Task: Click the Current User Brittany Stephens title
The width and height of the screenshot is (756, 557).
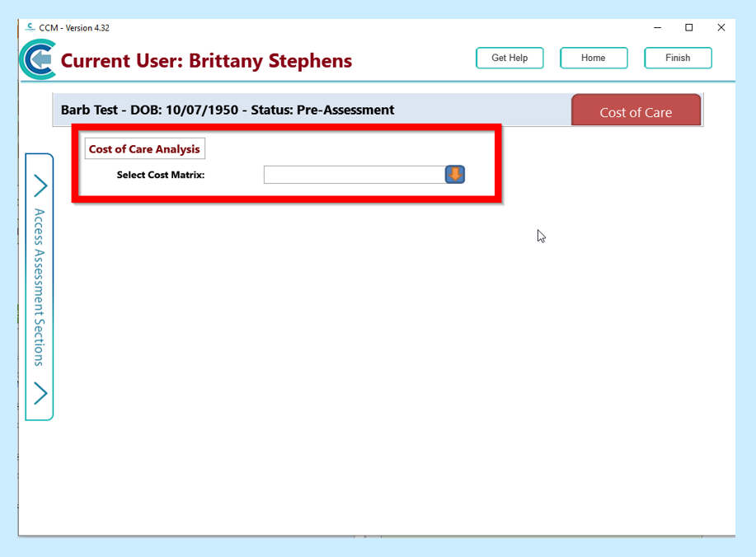Action: (x=206, y=61)
